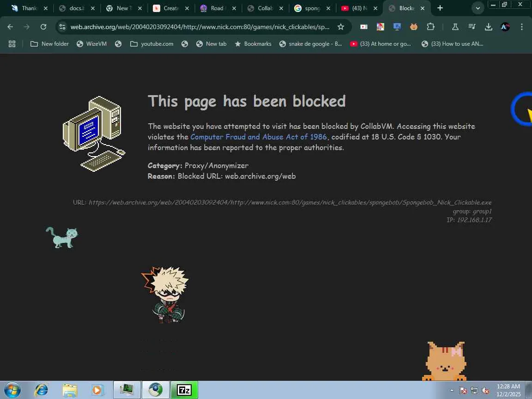
Task: Open the New tab bookmark
Action: (212, 44)
